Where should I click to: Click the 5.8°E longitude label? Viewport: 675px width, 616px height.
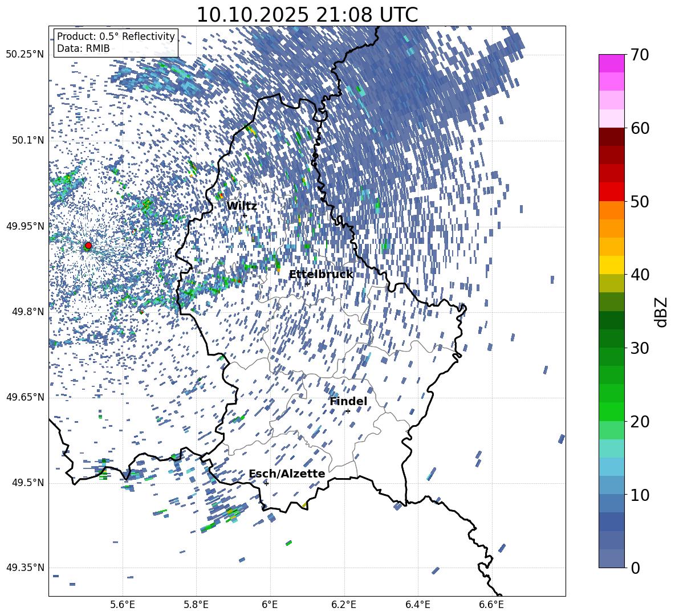coord(196,605)
